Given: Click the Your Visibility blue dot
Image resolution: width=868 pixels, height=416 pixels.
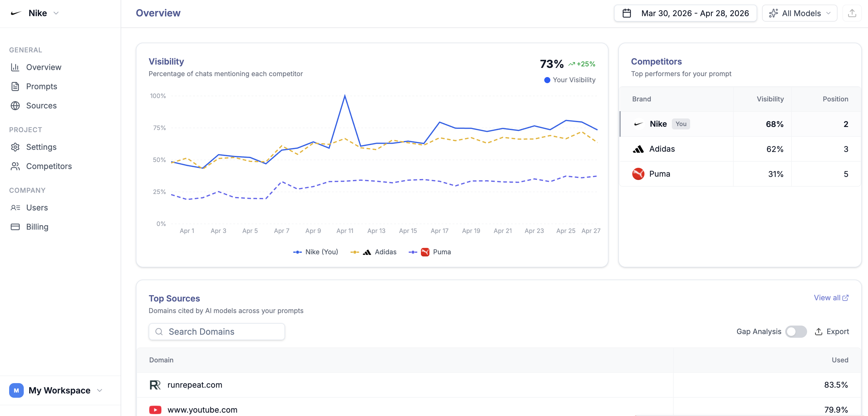Looking at the screenshot, I should (547, 80).
